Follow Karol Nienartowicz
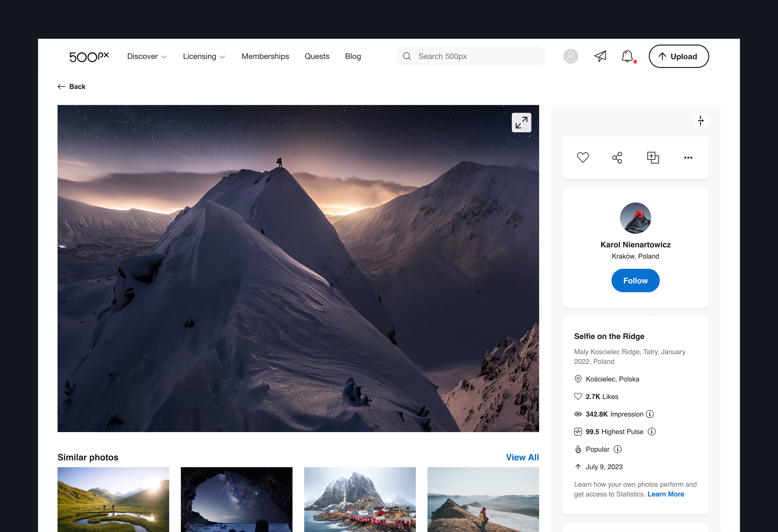778x532 pixels. pyautogui.click(x=635, y=281)
